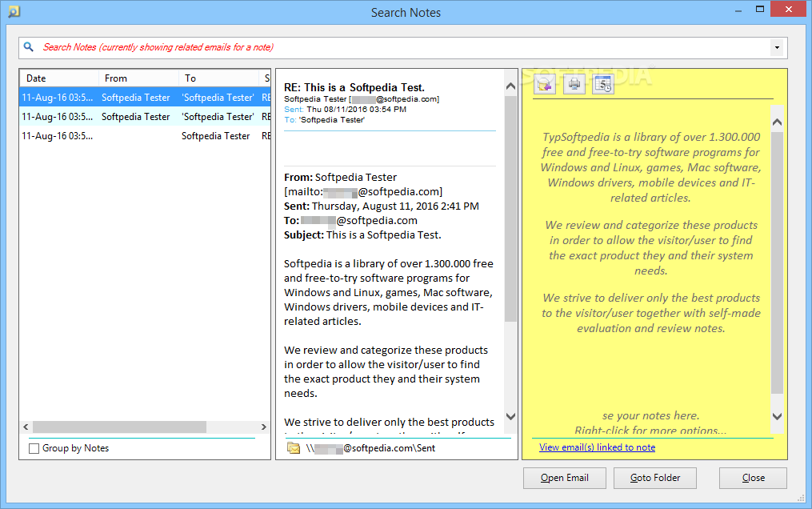Open the calendar reminder icon in note

click(x=603, y=84)
